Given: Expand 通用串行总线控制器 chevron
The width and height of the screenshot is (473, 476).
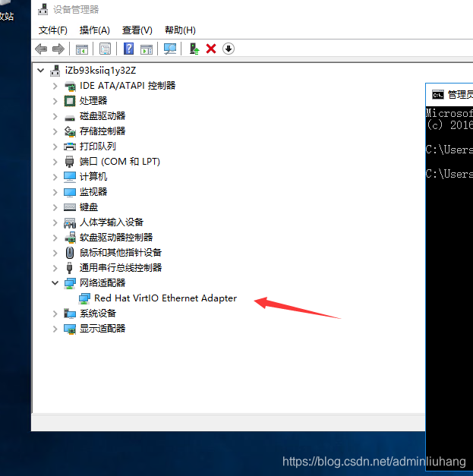Looking at the screenshot, I should click(55, 268).
